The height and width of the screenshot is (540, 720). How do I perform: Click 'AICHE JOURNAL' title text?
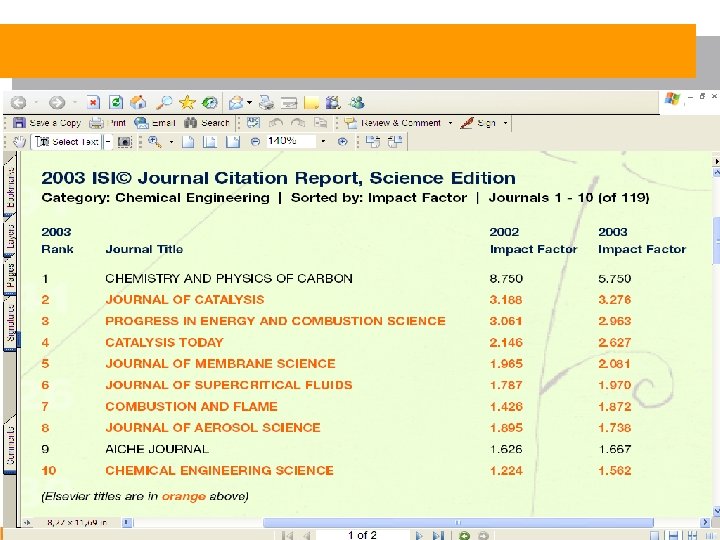[157, 449]
